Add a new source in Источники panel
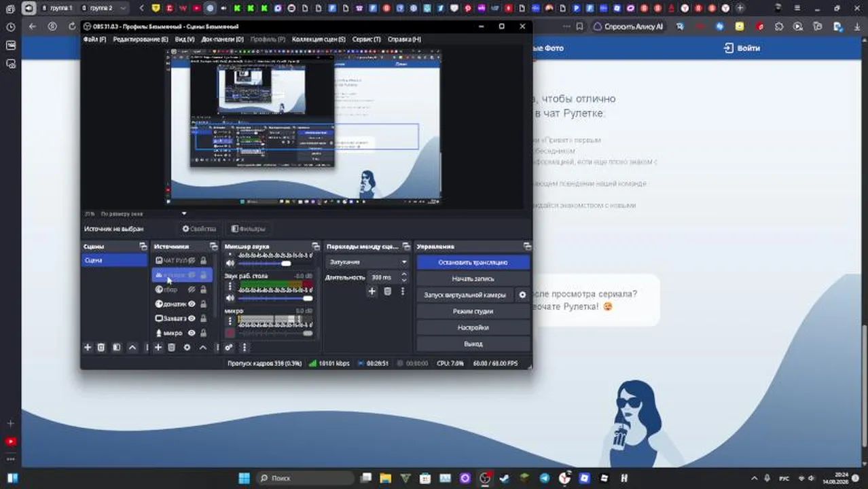The height and width of the screenshot is (489, 868). pyautogui.click(x=158, y=347)
